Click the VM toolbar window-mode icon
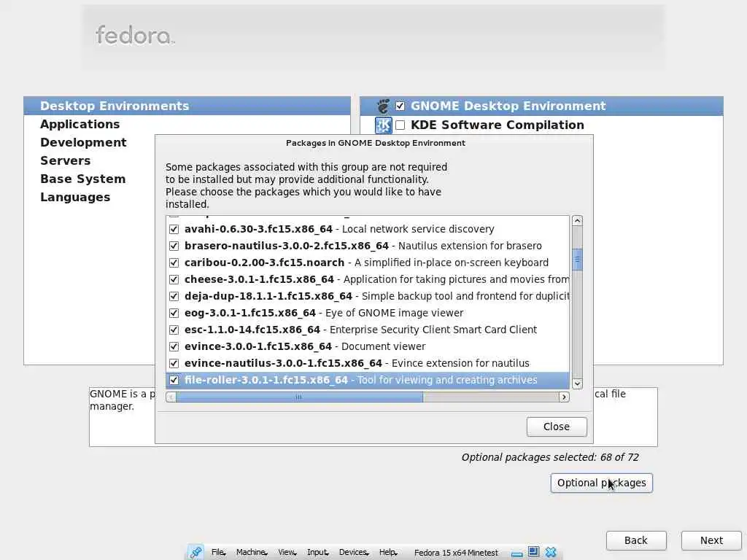This screenshot has height=560, width=747. 533,552
